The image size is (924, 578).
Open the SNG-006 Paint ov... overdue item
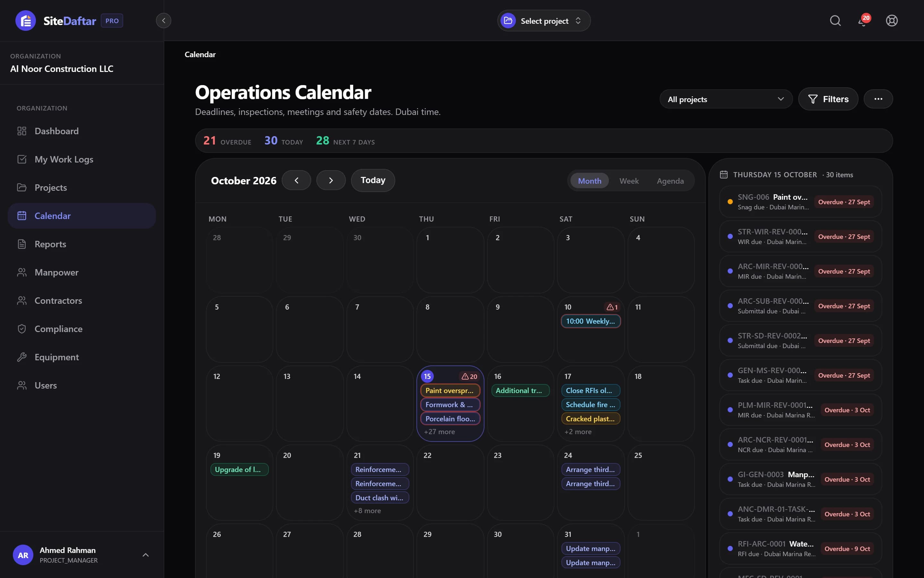(800, 202)
